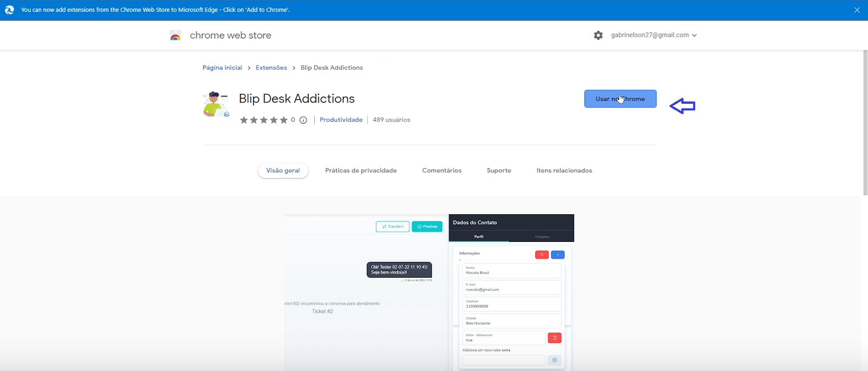Screen dimensions: 868x371
Task: Click the Blip Desk Addictions breadcrumb text
Action: pyautogui.click(x=331, y=68)
